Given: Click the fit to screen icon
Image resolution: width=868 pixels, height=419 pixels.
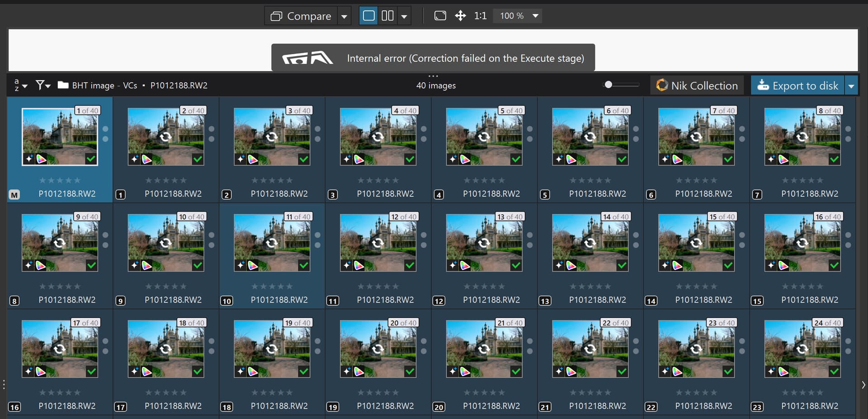Looking at the screenshot, I should (x=440, y=16).
